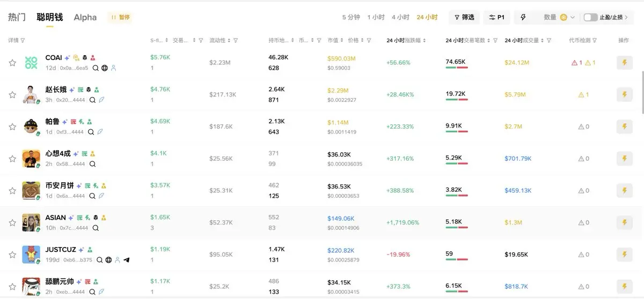Sort by 24小时交易笔数 column
This screenshot has width=644, height=299.
click(x=488, y=41)
